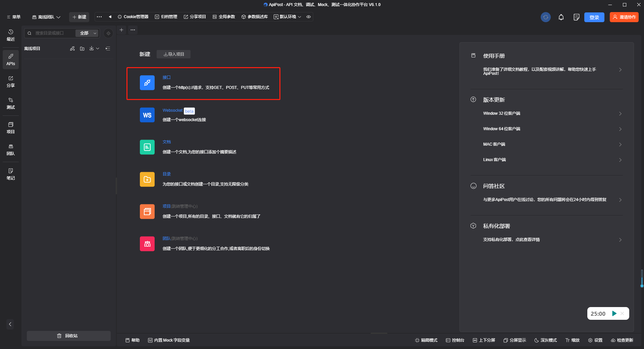Expand the MAC 客户端 arrow
Viewport: 644px width, 349px height.
coord(620,145)
